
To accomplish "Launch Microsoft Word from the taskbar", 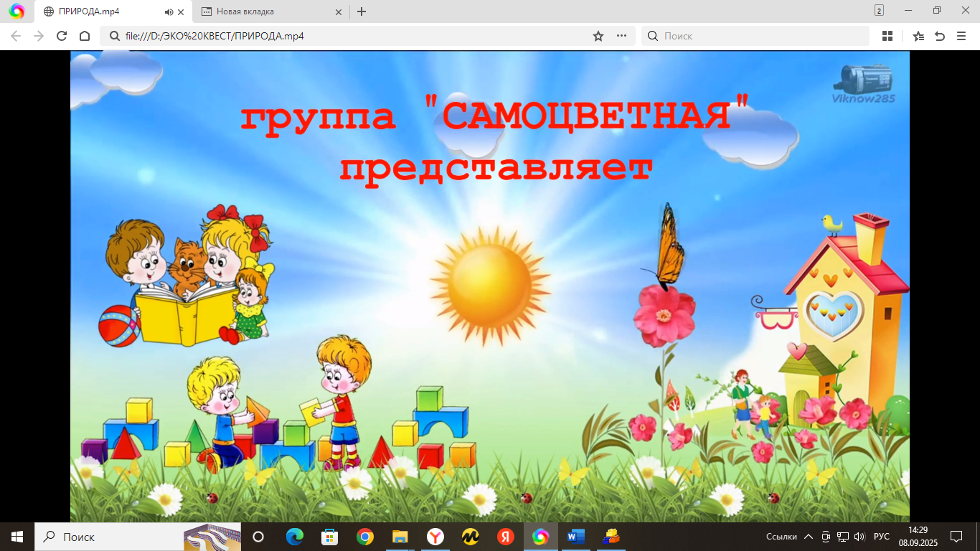I will 575,537.
